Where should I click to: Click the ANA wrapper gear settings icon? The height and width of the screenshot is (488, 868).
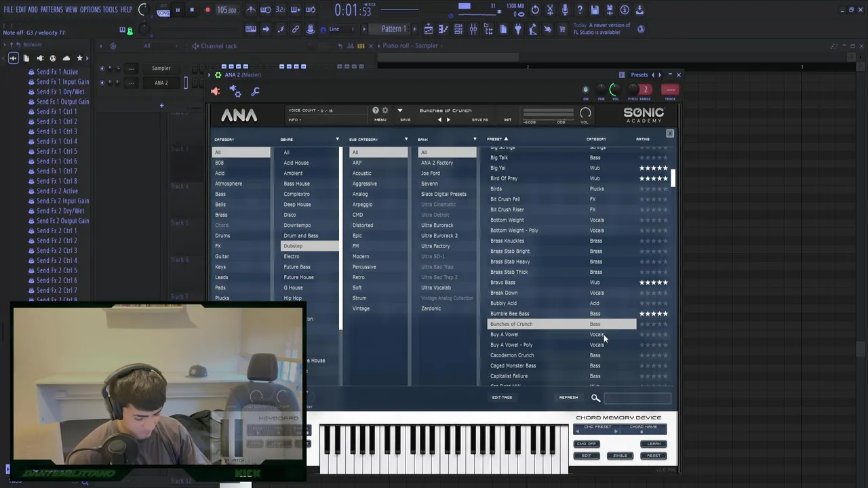tap(218, 75)
